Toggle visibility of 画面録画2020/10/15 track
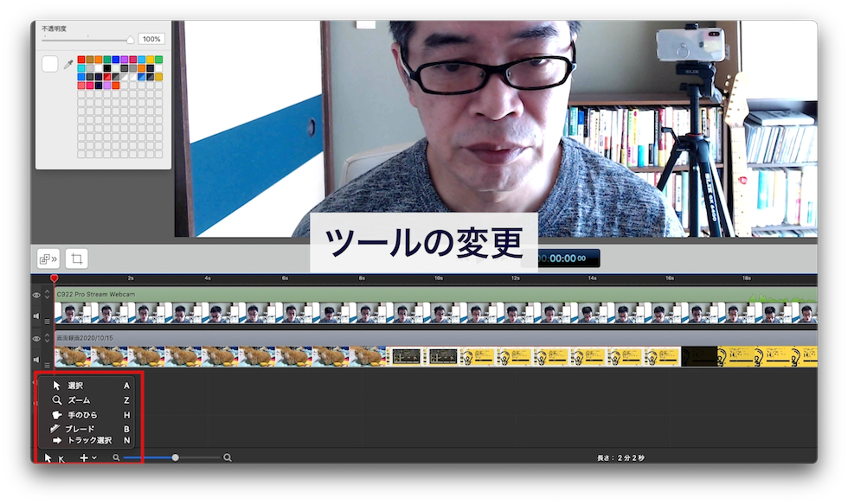Viewport: 848px width, 504px height. [37, 338]
